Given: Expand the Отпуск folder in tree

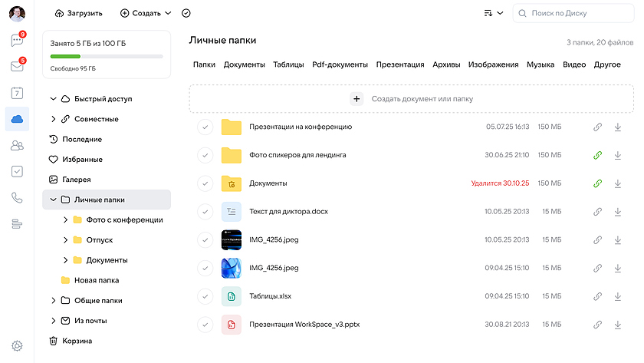Looking at the screenshot, I should tap(65, 240).
